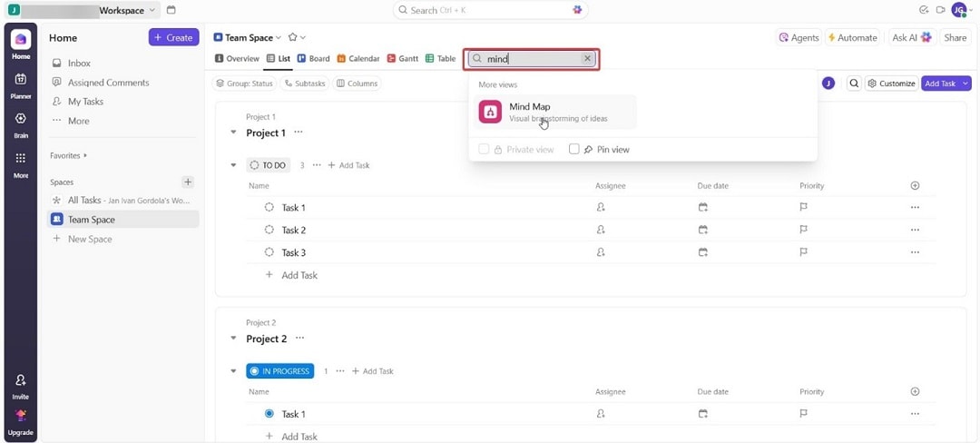980x443 pixels.
Task: Open My Tasks in sidebar
Action: coord(78,102)
